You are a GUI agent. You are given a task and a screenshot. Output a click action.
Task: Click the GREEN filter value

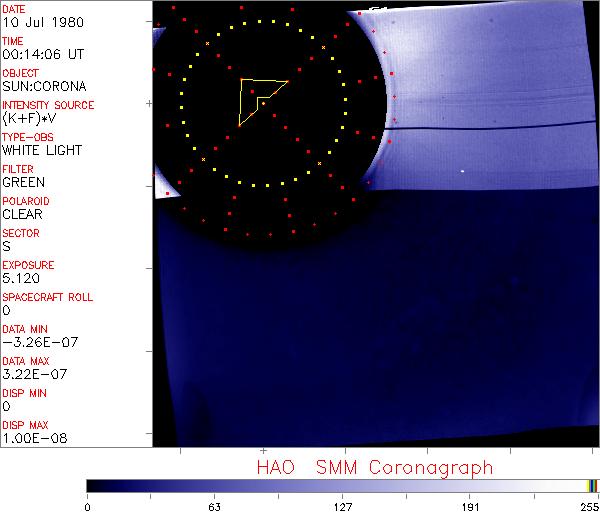point(24,182)
